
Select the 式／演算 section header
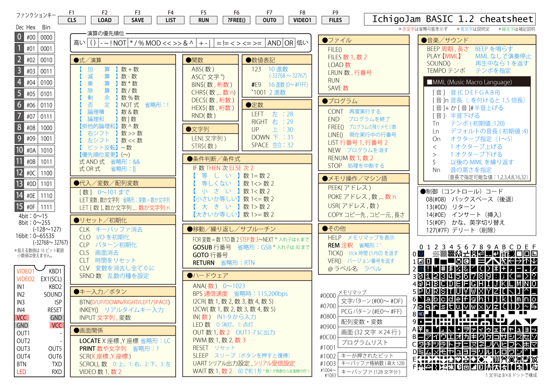tap(123, 60)
